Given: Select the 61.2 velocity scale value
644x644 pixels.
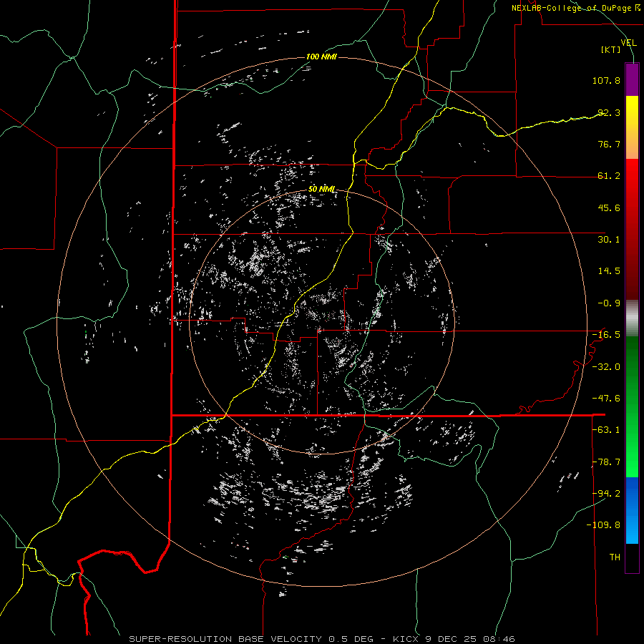Looking at the screenshot, I should tap(609, 176).
